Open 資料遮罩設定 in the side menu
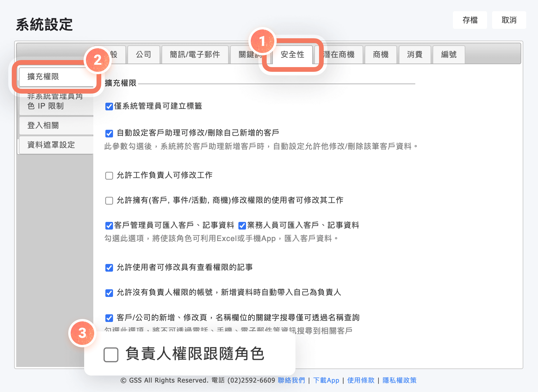Viewport: 538px width, 392px height. click(56, 145)
